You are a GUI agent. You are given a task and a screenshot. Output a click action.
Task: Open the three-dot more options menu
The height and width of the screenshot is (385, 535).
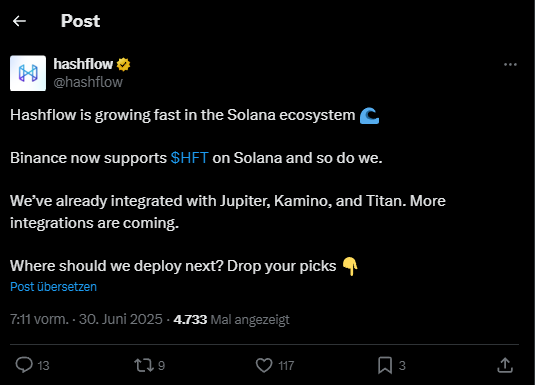click(510, 65)
